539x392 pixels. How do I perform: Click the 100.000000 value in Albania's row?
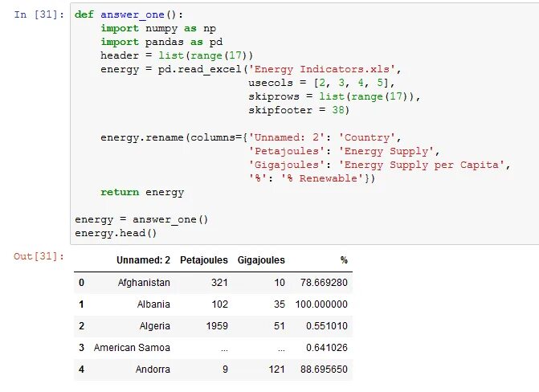pos(321,304)
